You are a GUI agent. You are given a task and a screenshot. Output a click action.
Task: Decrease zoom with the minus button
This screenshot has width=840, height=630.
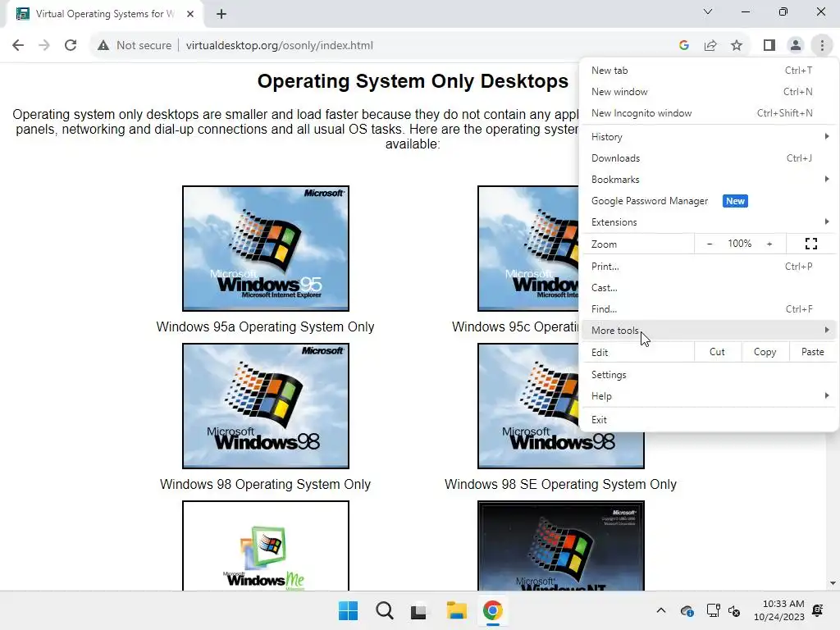pos(710,244)
